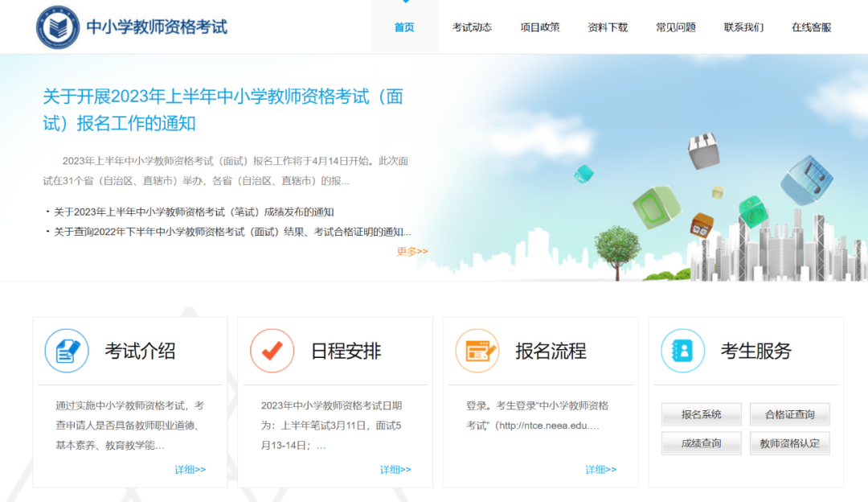Image resolution: width=868 pixels, height=502 pixels.
Task: Open 在线客服 online customer service
Action: (810, 27)
